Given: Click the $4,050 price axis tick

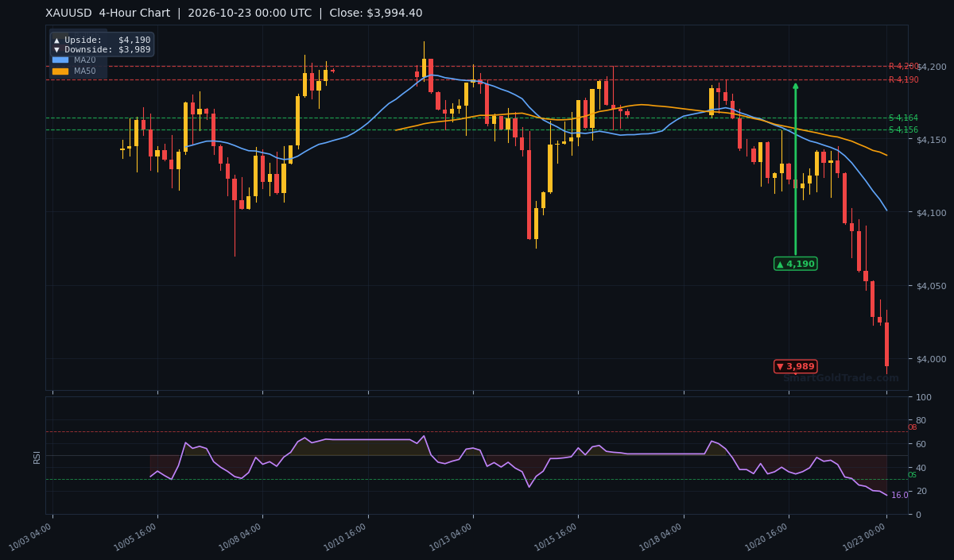Looking at the screenshot, I should tap(931, 286).
